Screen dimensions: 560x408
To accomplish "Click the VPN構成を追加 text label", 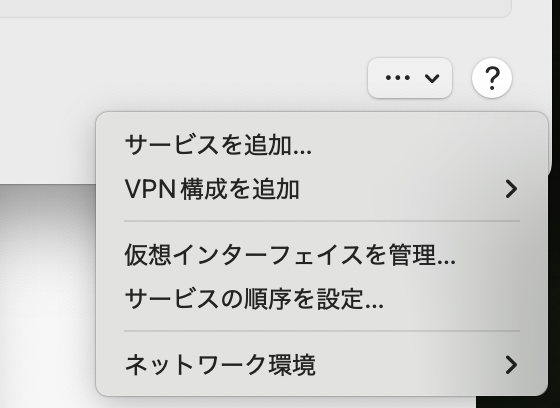I will coord(212,189).
